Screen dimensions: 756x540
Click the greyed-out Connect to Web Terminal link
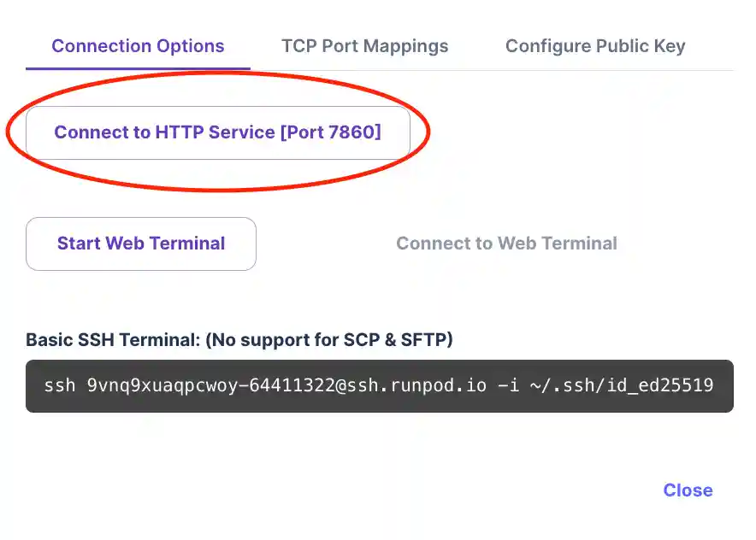click(506, 244)
